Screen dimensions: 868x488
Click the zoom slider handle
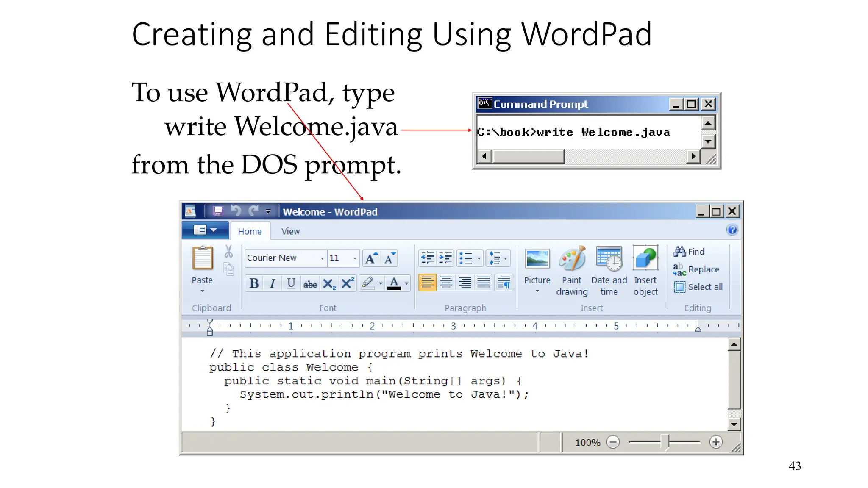pos(665,443)
